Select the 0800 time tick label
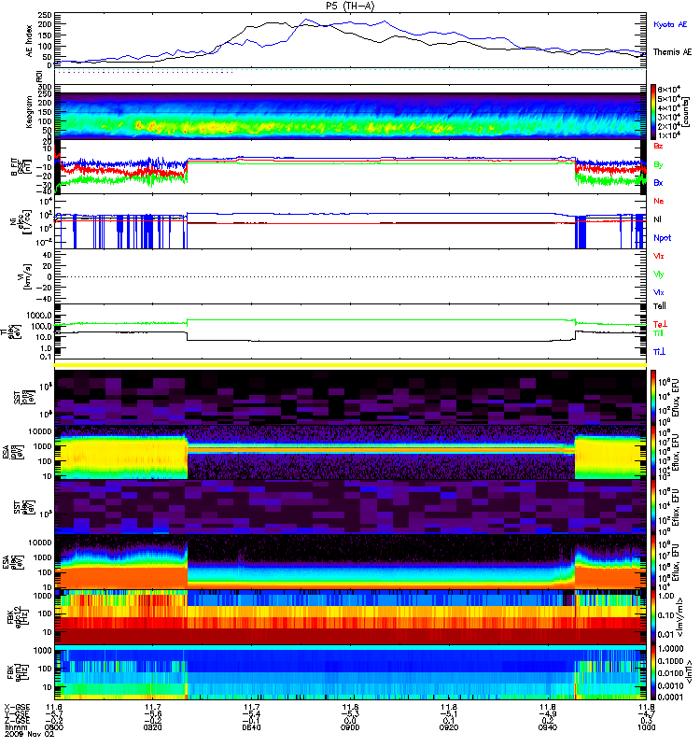 pyautogui.click(x=54, y=727)
